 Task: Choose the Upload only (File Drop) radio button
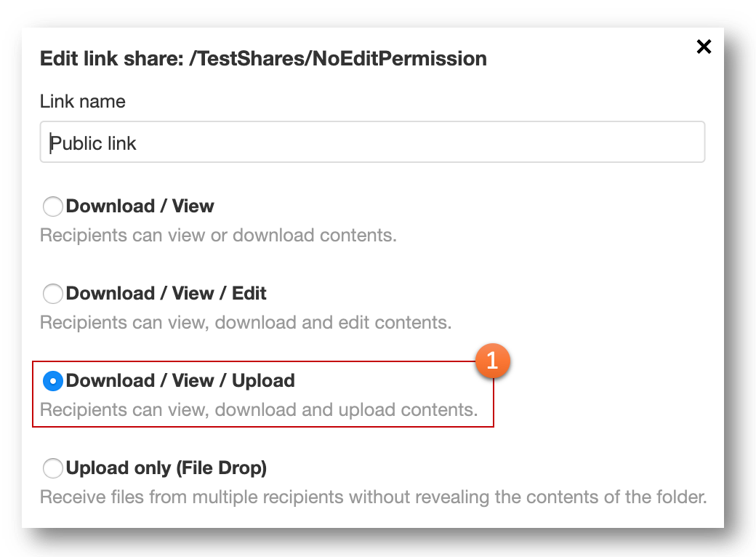[x=52, y=468]
